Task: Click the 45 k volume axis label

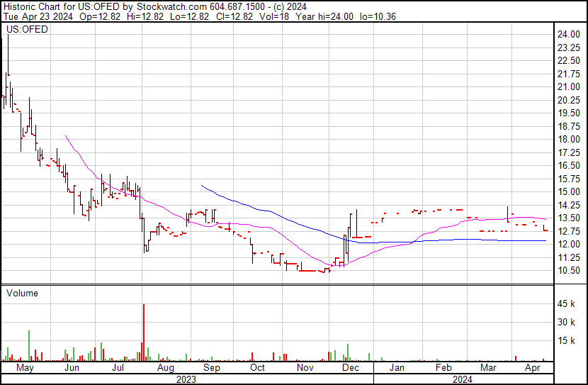Action: tap(566, 304)
